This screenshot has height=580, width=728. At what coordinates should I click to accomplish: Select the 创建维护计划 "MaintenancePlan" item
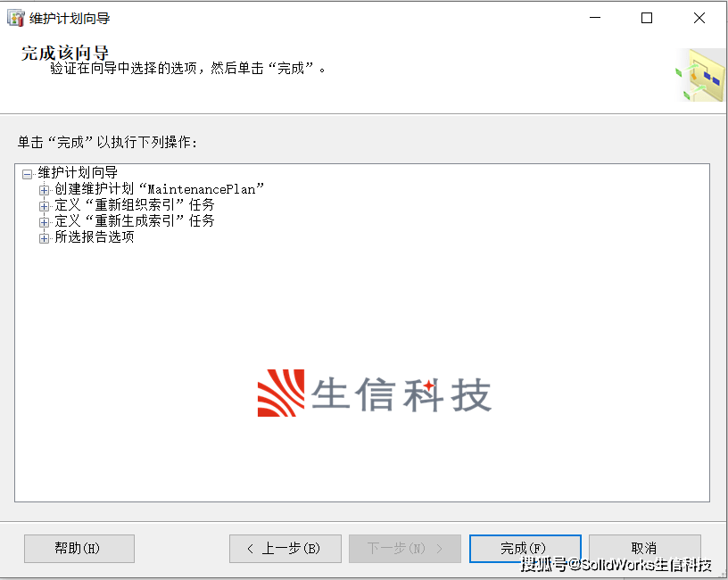(x=159, y=189)
